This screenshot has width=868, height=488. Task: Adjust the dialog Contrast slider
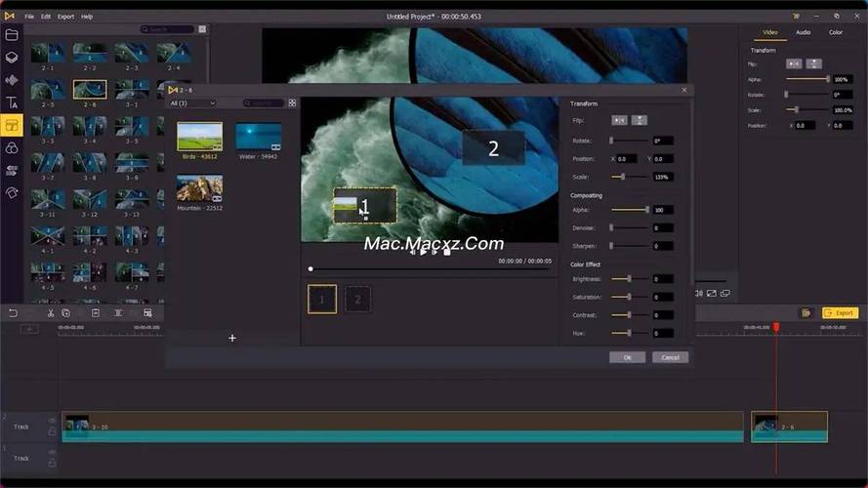[x=630, y=315]
